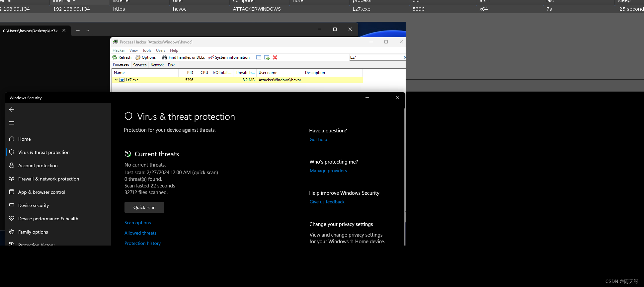Click the Get help link

[x=318, y=139]
